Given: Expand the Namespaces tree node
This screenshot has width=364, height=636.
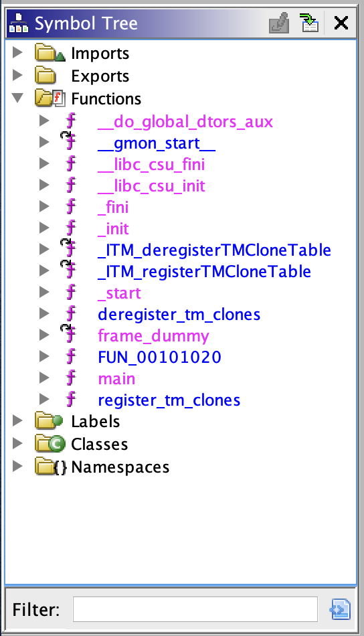Looking at the screenshot, I should point(17,466).
